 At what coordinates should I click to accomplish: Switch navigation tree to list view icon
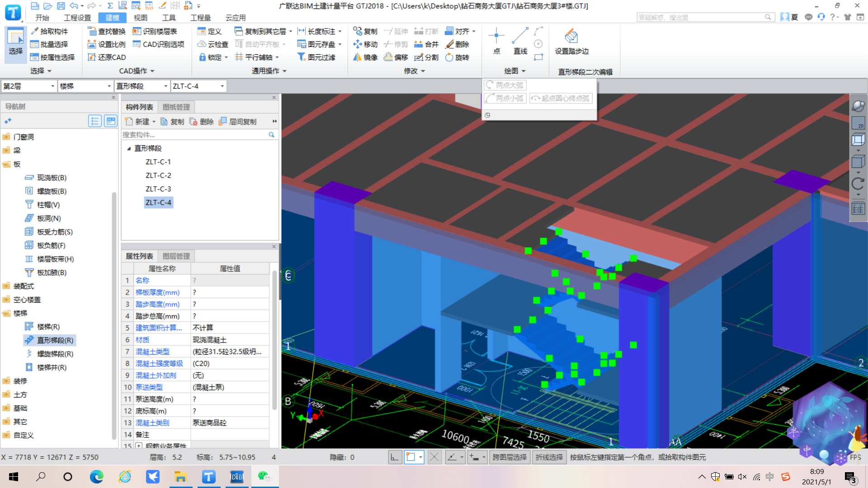pos(94,121)
